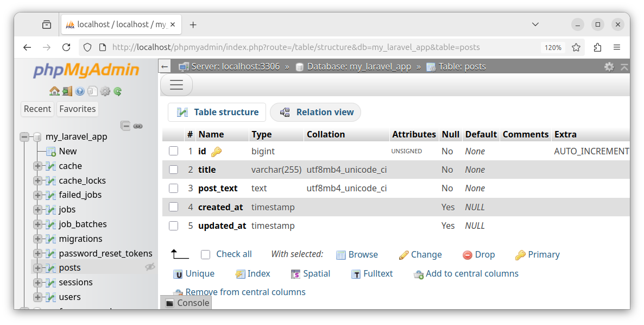644x325 pixels.
Task: Tick the checkbox for post_text column
Action: coord(174,188)
